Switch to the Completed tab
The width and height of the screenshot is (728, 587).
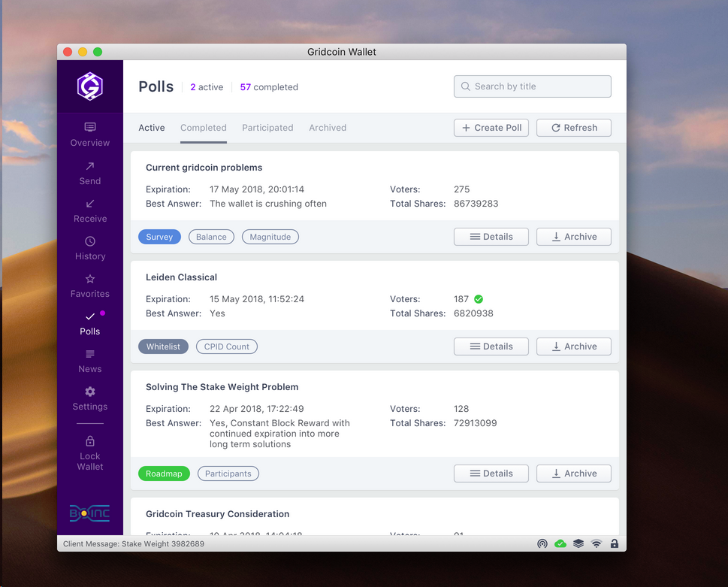point(204,128)
